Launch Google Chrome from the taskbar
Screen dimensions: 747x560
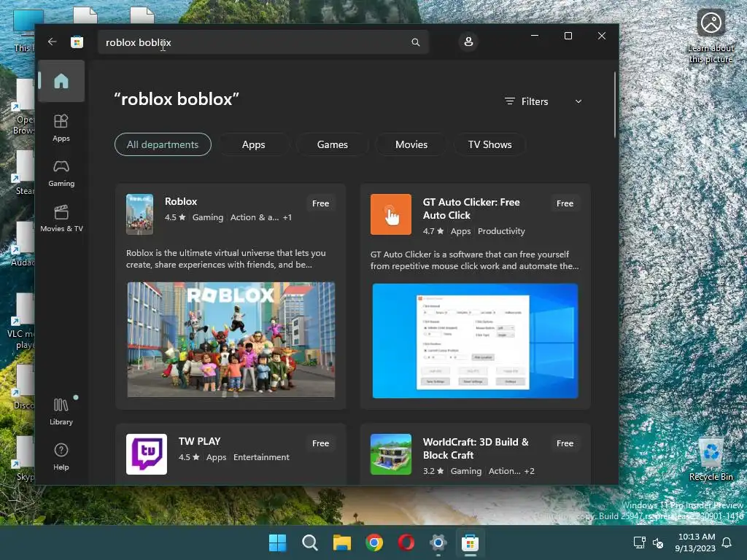pos(374,542)
